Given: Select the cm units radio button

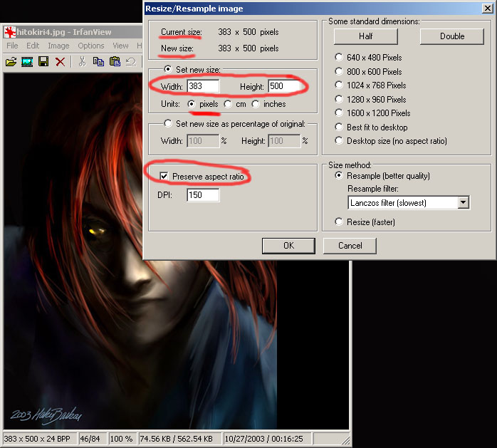Looking at the screenshot, I should point(228,104).
